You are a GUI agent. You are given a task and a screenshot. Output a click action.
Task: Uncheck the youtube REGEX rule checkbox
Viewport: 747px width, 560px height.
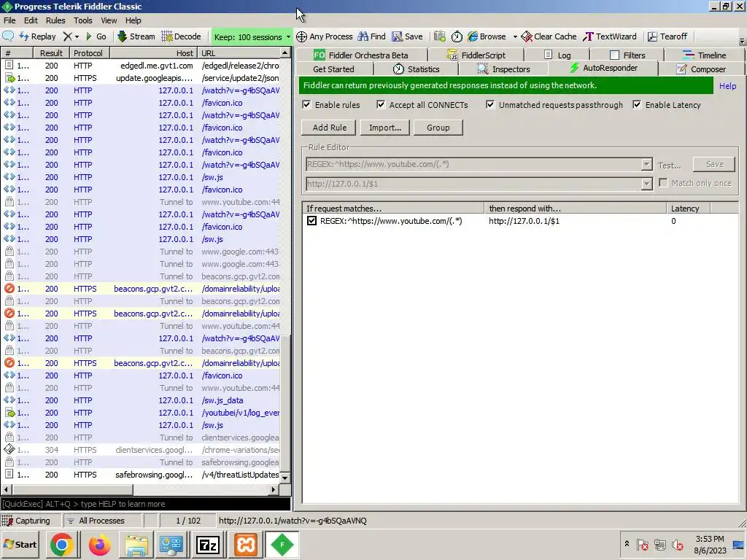click(311, 221)
